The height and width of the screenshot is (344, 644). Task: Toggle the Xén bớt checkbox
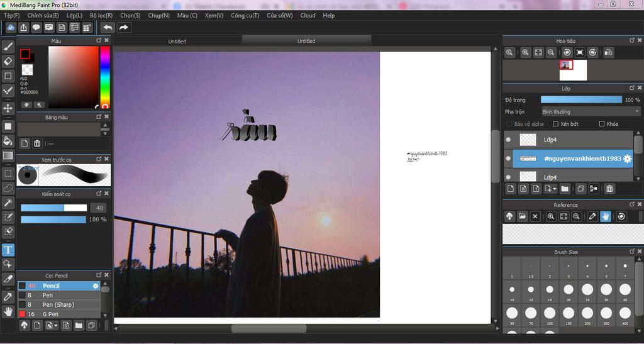(x=556, y=123)
